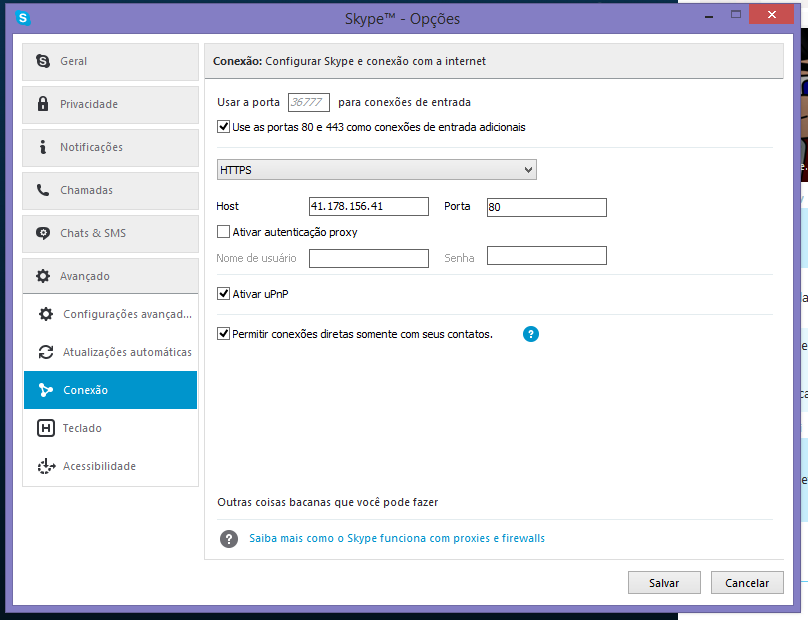
Task: Click the Porta field containing 80
Action: (x=547, y=207)
